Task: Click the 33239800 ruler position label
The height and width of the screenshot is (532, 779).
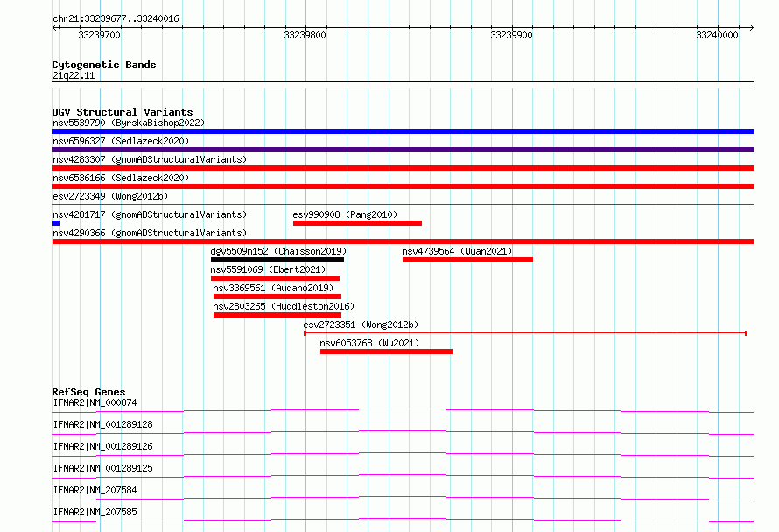Action: click(x=305, y=35)
